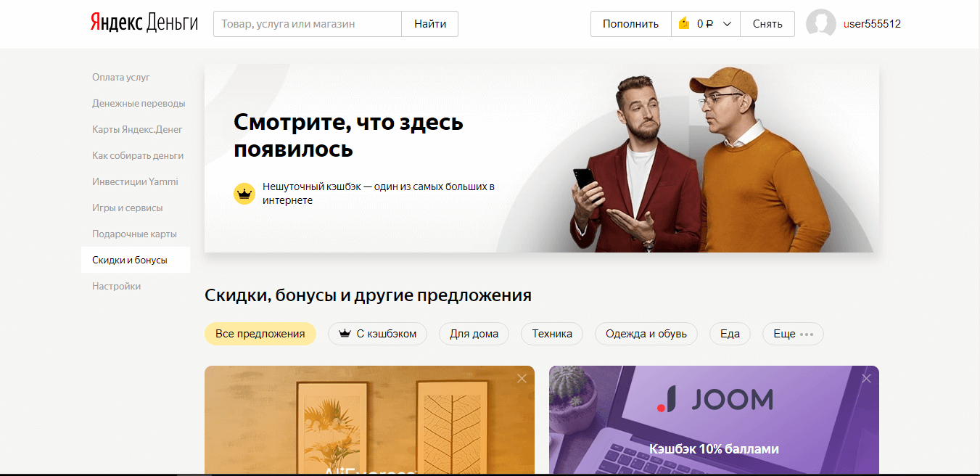Click the Яндекс Деньги logo
This screenshot has height=476, width=980.
144,23
